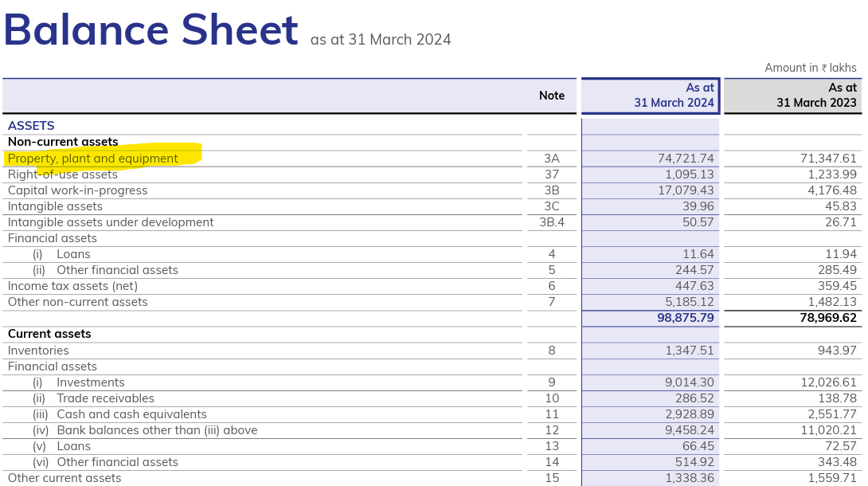The height and width of the screenshot is (486, 868).
Task: Click the Note column header
Action: click(551, 96)
